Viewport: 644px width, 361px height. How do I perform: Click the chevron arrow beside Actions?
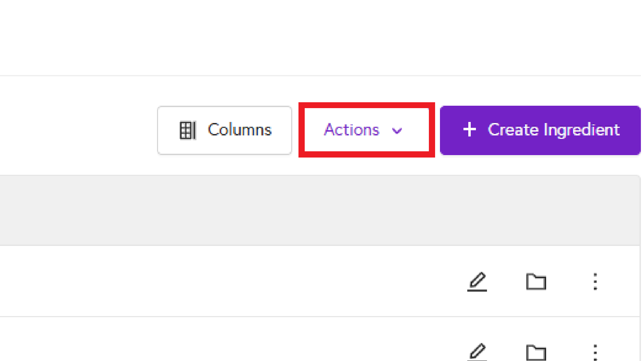click(x=397, y=131)
